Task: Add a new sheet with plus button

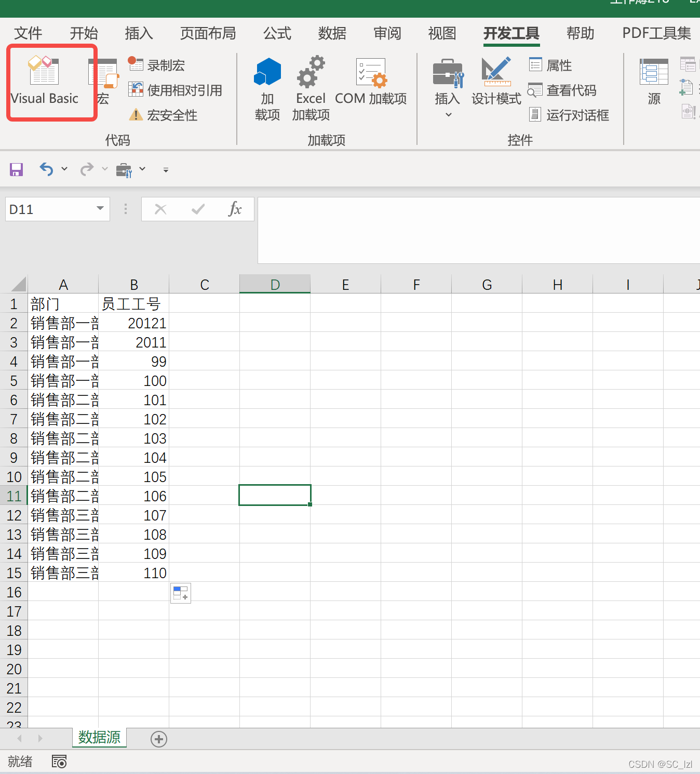Action: [159, 739]
